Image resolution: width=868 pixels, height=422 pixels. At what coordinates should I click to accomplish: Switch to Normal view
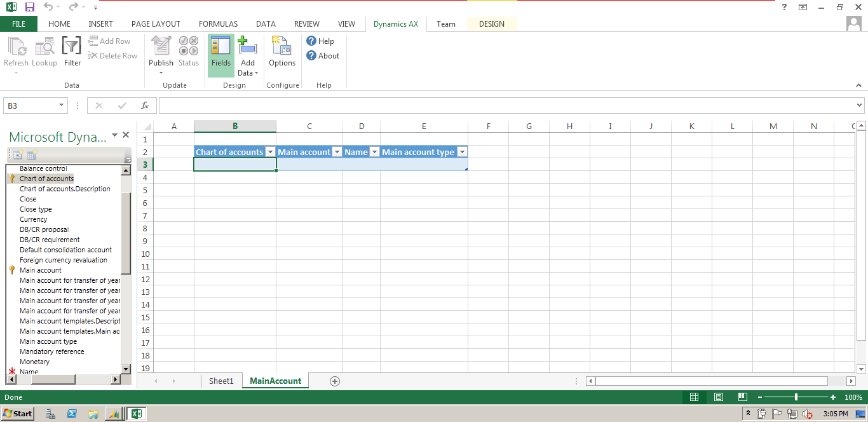click(x=694, y=397)
